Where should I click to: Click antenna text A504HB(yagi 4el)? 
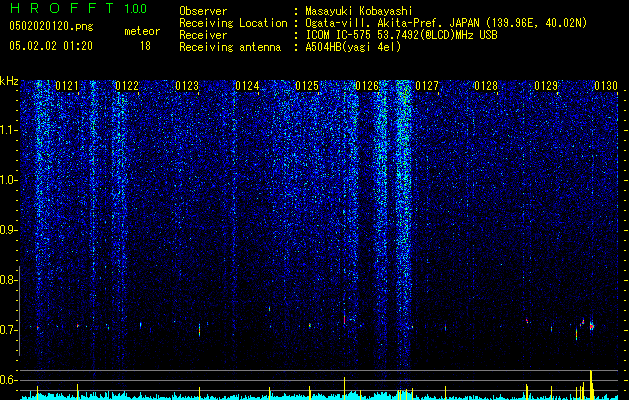coord(353,47)
